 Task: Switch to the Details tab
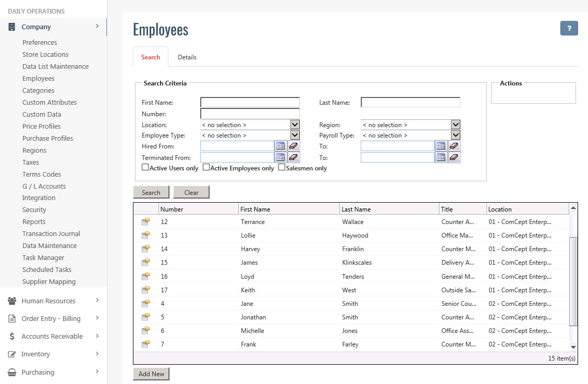coord(187,57)
